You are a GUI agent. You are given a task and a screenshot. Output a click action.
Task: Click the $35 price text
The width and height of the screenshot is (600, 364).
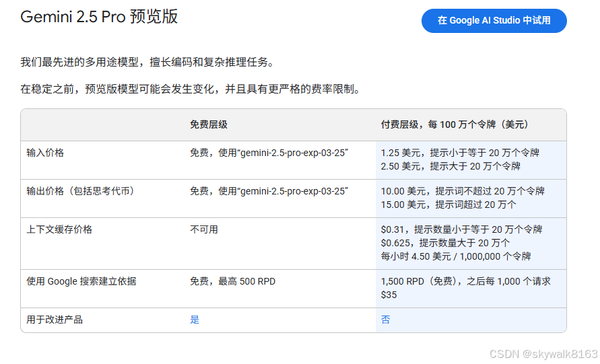[389, 295]
